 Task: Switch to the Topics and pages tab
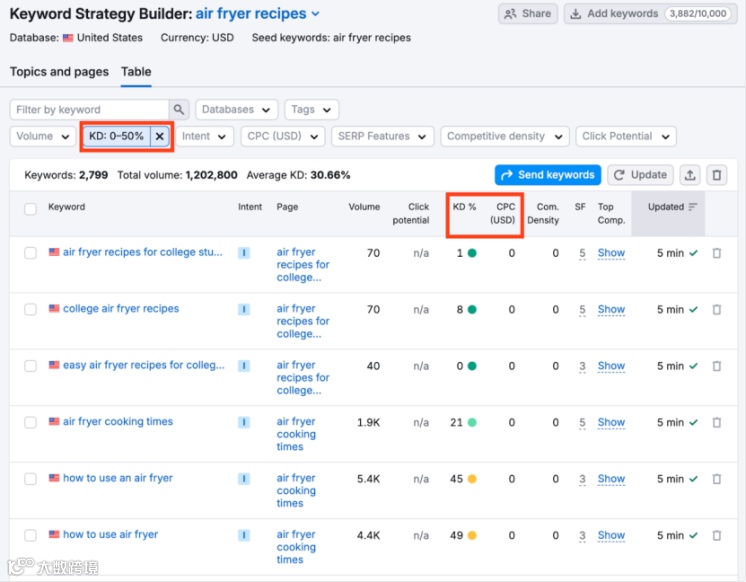pos(59,72)
